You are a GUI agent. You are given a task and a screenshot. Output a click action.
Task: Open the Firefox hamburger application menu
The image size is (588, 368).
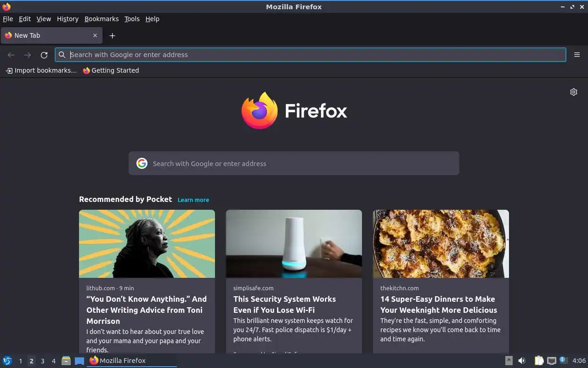click(x=577, y=55)
